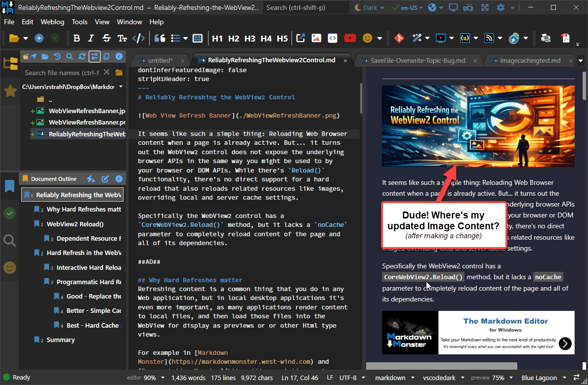
Task: Open the list type dropdown arrow
Action: coord(185,38)
